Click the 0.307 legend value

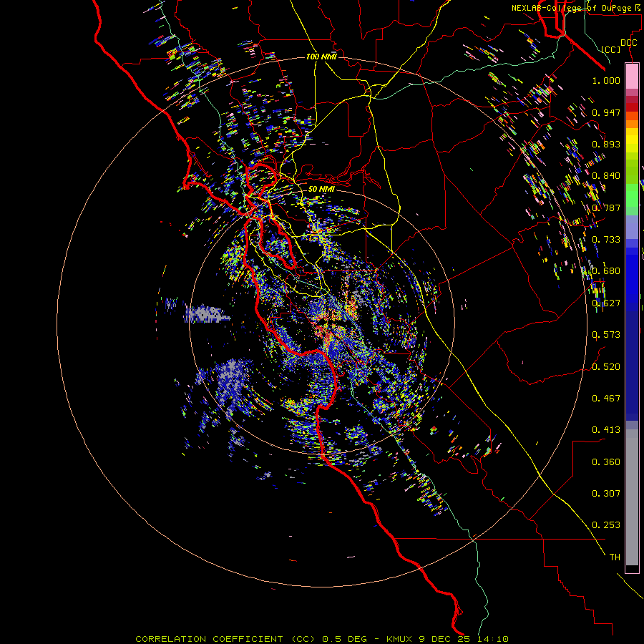pyautogui.click(x=606, y=494)
